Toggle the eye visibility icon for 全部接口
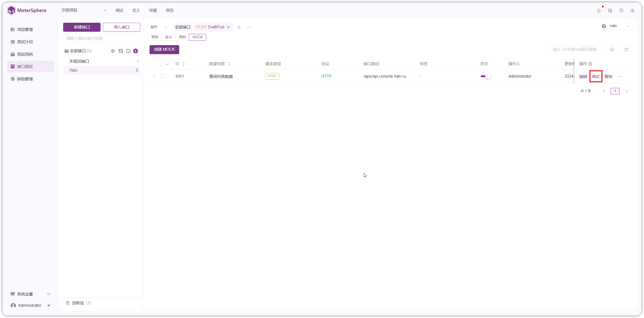The width and height of the screenshot is (644, 318). click(x=113, y=51)
